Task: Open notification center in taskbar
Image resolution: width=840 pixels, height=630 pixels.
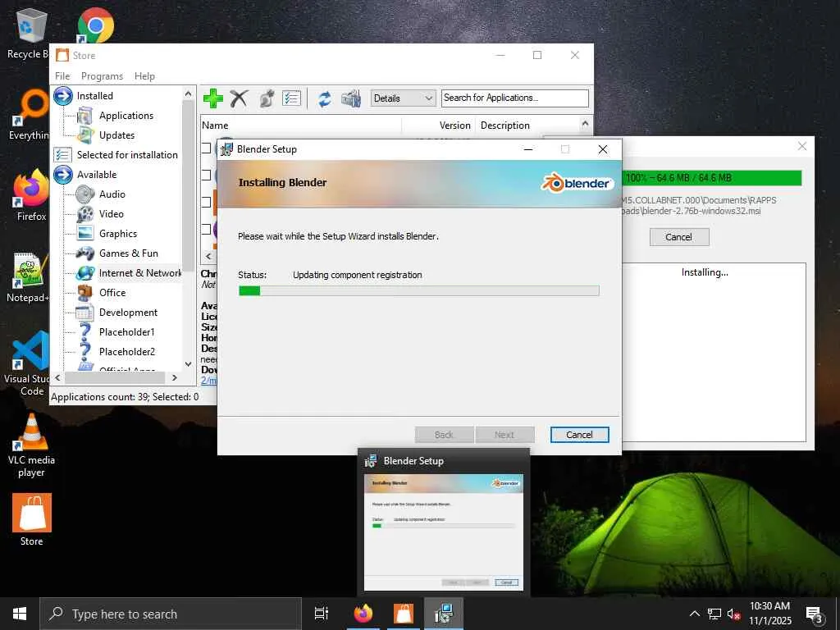Action: click(x=815, y=614)
